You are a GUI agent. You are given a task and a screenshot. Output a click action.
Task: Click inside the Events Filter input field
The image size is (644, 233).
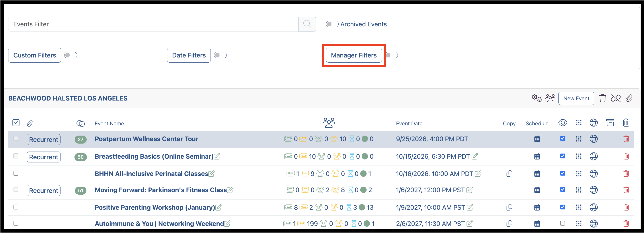(x=153, y=24)
